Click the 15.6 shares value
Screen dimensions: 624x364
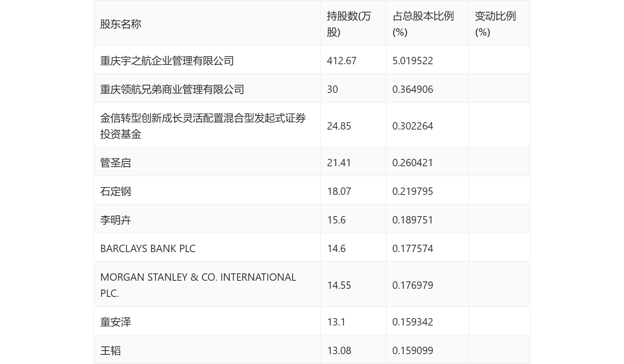pos(337,220)
